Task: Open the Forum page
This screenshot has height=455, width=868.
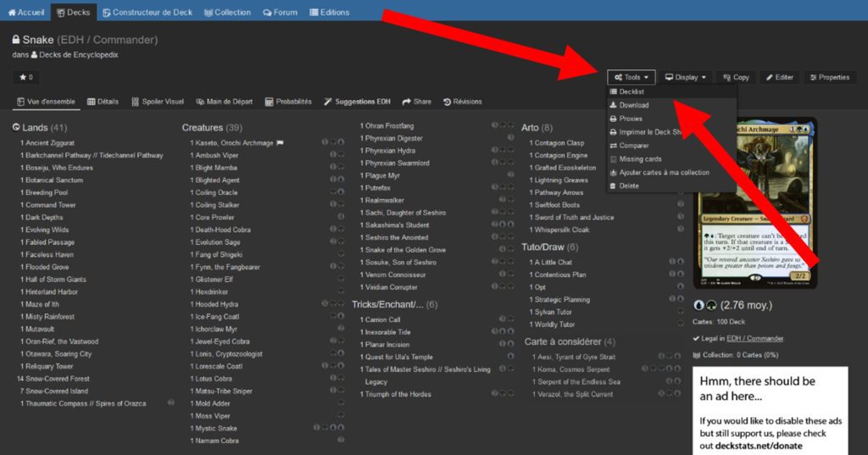Action: pyautogui.click(x=280, y=12)
